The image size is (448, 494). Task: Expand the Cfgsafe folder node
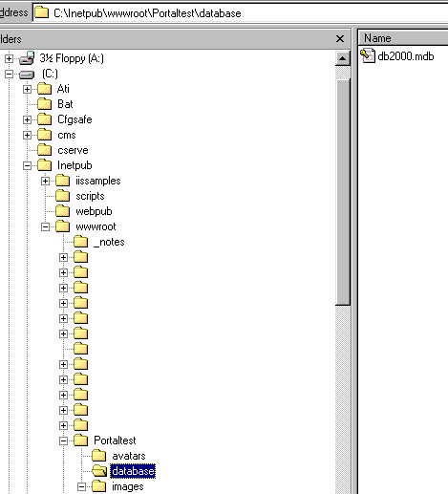(x=27, y=119)
